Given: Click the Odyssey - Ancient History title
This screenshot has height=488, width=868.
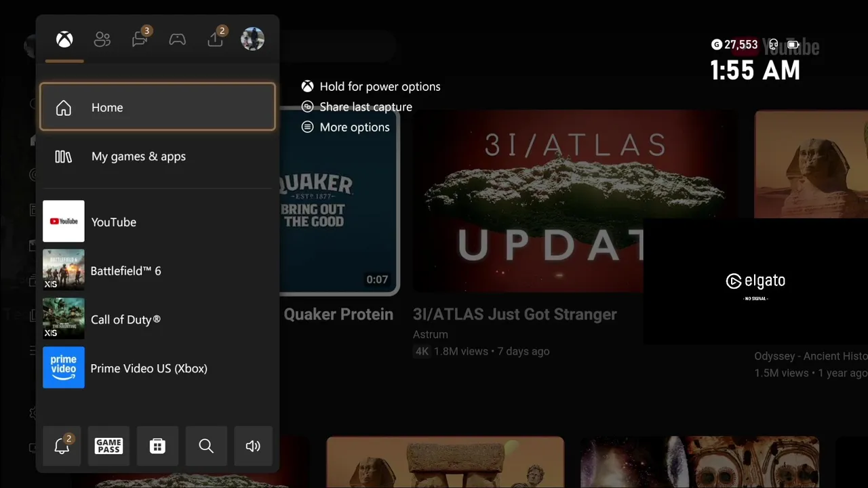Looking at the screenshot, I should click(811, 356).
